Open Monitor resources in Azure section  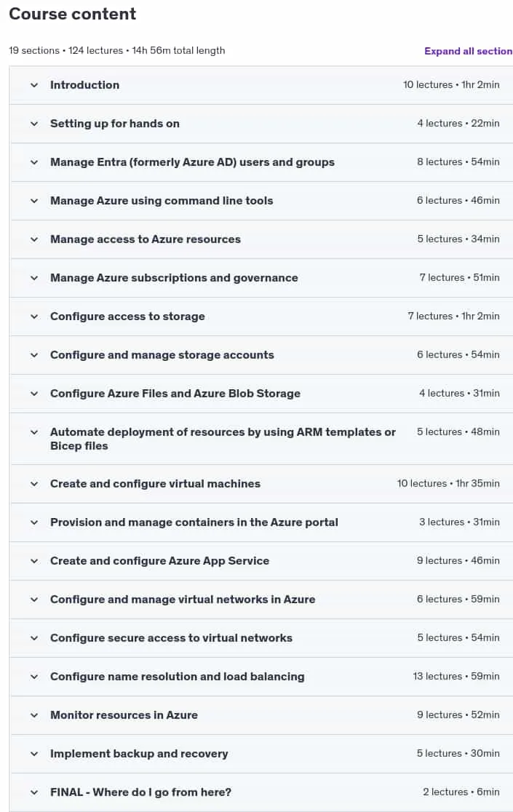[x=124, y=715]
